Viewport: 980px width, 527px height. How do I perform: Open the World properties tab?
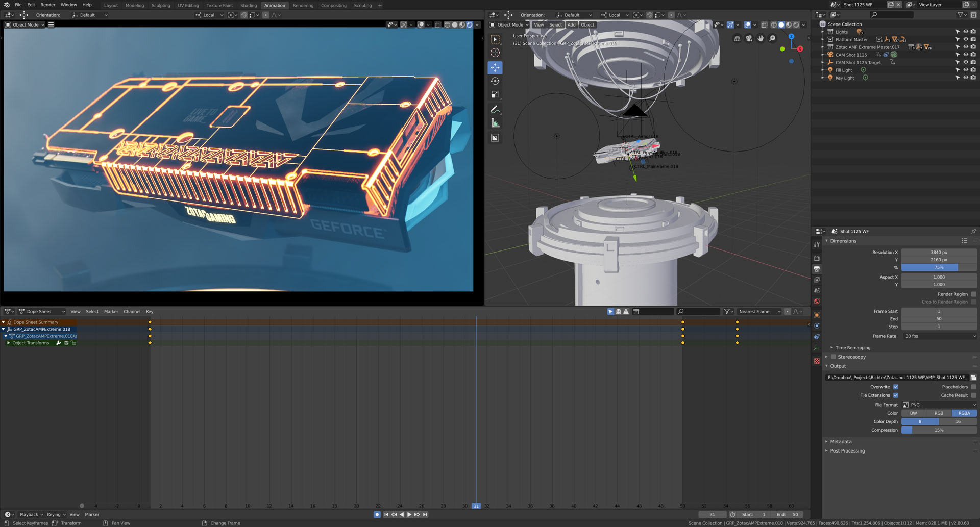(817, 302)
